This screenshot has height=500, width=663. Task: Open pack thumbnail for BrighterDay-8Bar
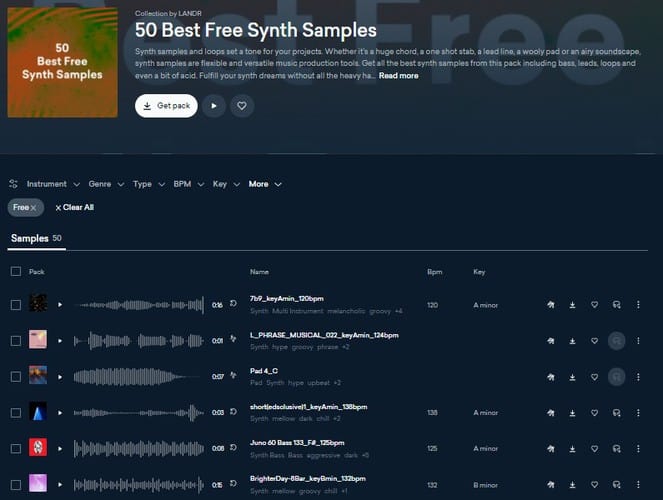[x=38, y=483]
